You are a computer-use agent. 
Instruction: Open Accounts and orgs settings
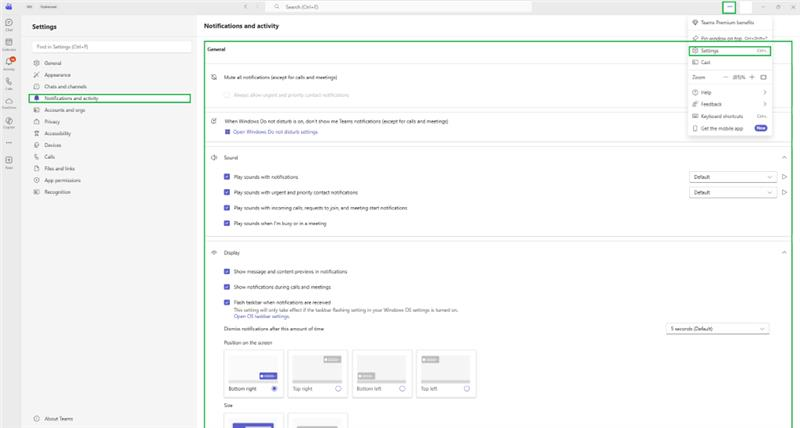pos(110,110)
